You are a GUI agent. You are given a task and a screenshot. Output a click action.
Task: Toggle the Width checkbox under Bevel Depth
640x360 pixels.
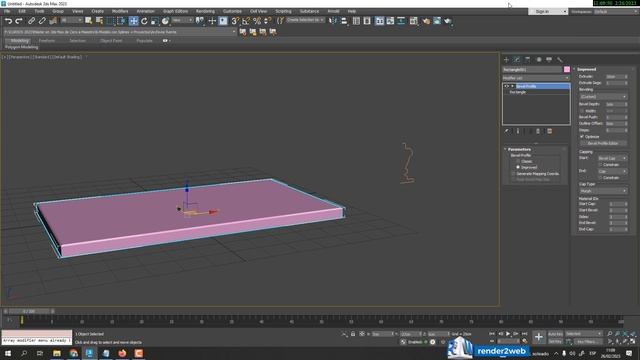coord(582,111)
